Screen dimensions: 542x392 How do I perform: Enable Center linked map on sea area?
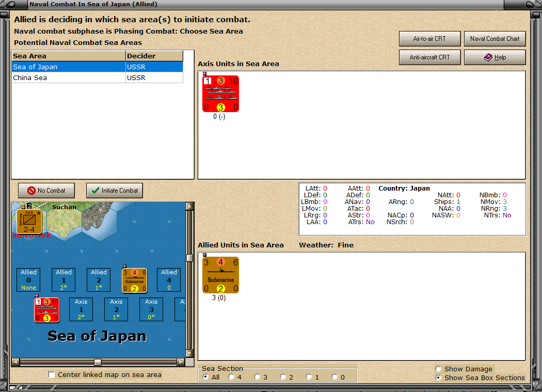point(52,375)
